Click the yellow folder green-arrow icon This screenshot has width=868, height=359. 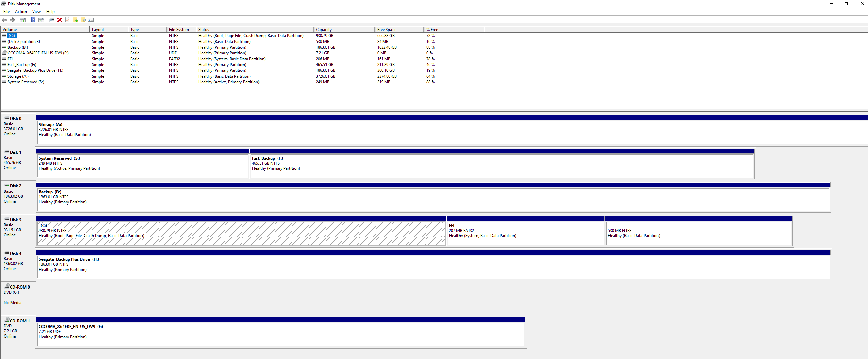tap(76, 20)
